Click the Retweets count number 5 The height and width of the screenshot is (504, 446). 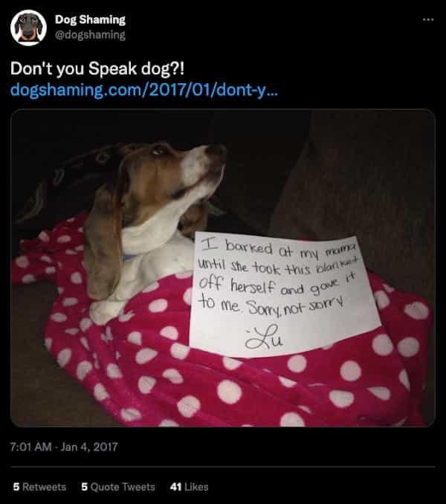(16, 487)
